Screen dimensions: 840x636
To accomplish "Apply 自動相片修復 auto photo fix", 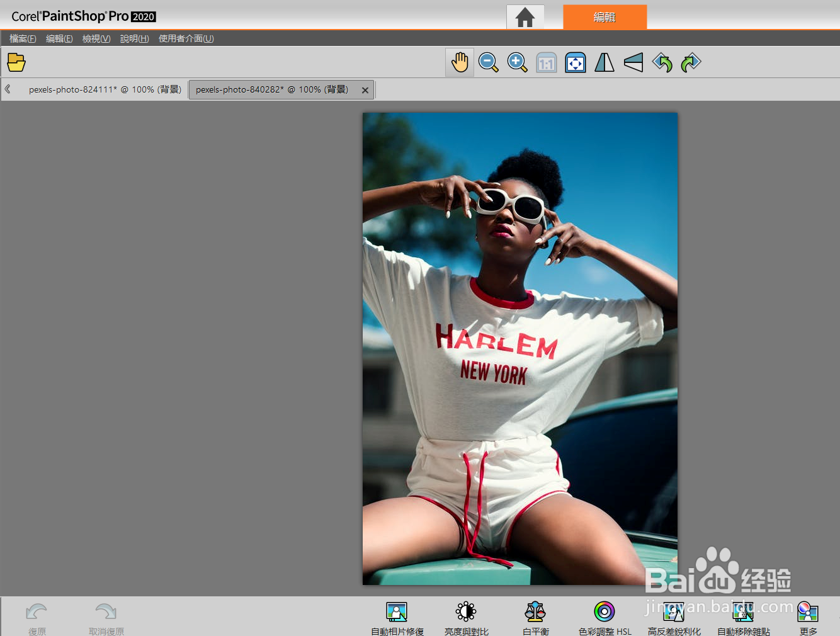I will click(397, 619).
